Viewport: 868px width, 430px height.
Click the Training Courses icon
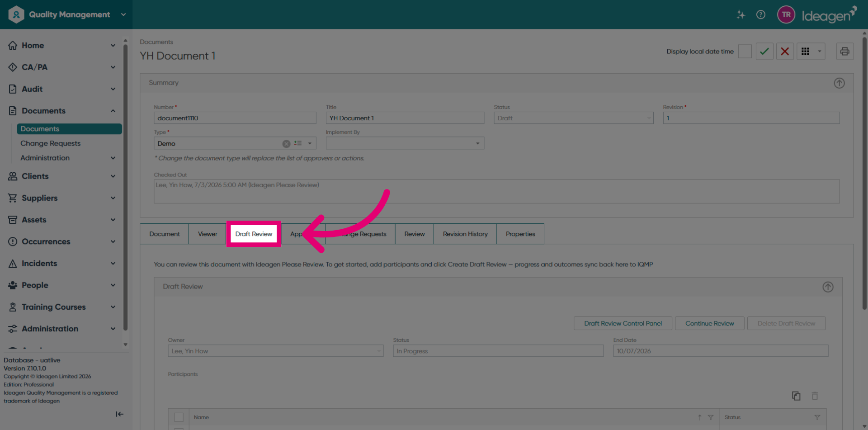coord(13,307)
